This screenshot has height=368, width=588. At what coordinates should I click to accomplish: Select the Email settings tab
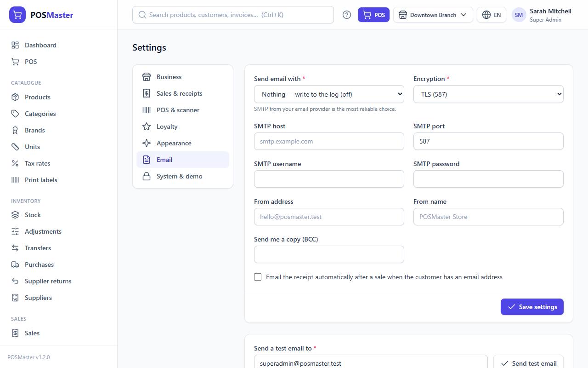[x=183, y=160]
